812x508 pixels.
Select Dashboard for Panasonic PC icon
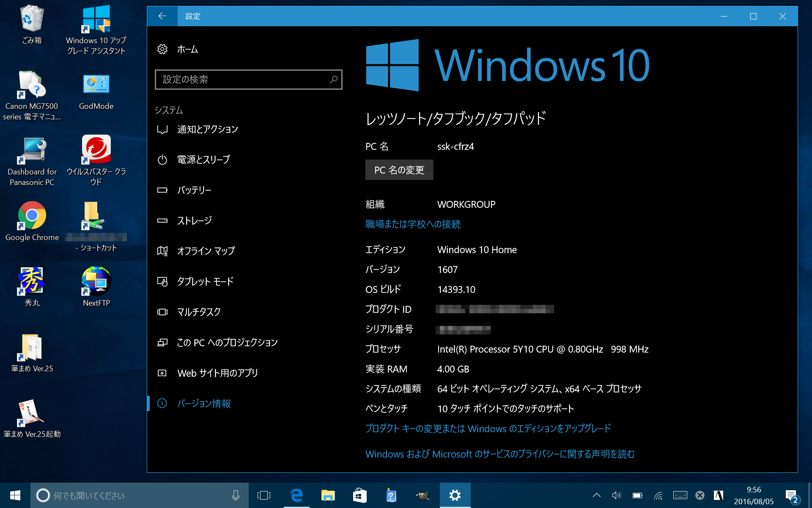click(x=32, y=162)
